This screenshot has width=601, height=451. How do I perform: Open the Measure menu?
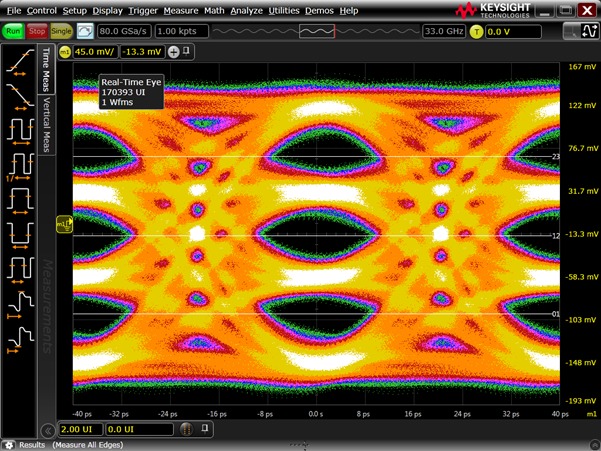(180, 11)
